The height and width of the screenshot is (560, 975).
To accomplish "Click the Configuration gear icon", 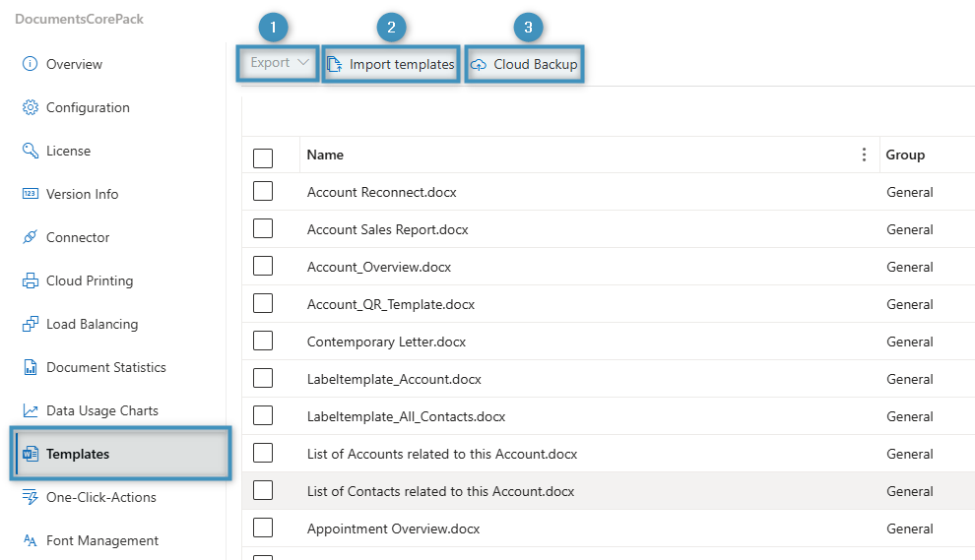I will 30,107.
